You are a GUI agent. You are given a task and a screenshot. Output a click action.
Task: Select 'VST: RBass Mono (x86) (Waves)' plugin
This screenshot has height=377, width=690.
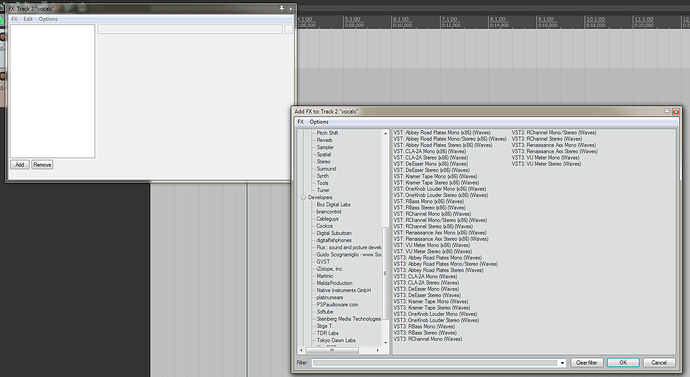click(429, 201)
